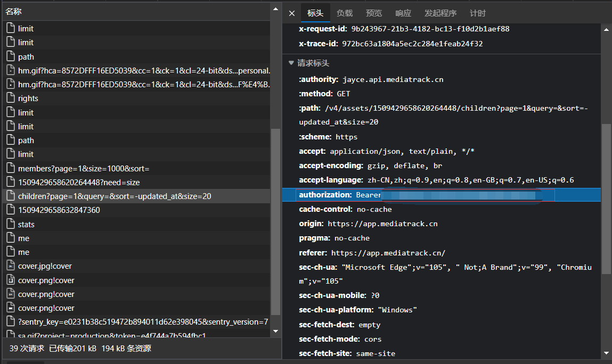This screenshot has width=612, height=364.
Task: Click file icon next to stats request
Action: (x=10, y=224)
